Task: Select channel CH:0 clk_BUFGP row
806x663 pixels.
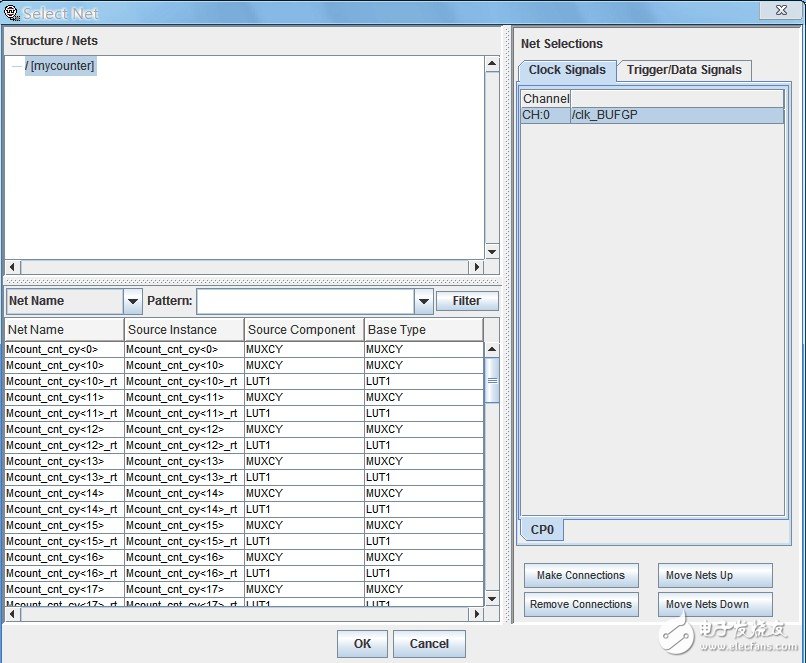Action: click(650, 115)
